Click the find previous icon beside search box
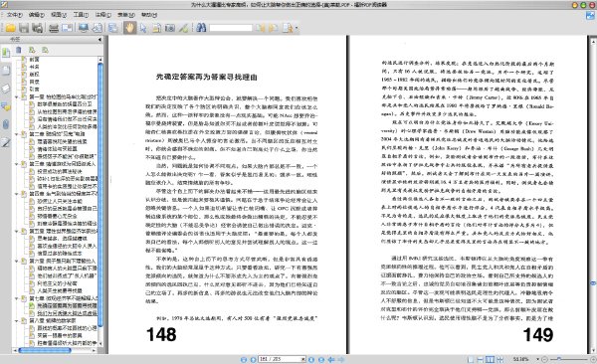 click(261, 28)
